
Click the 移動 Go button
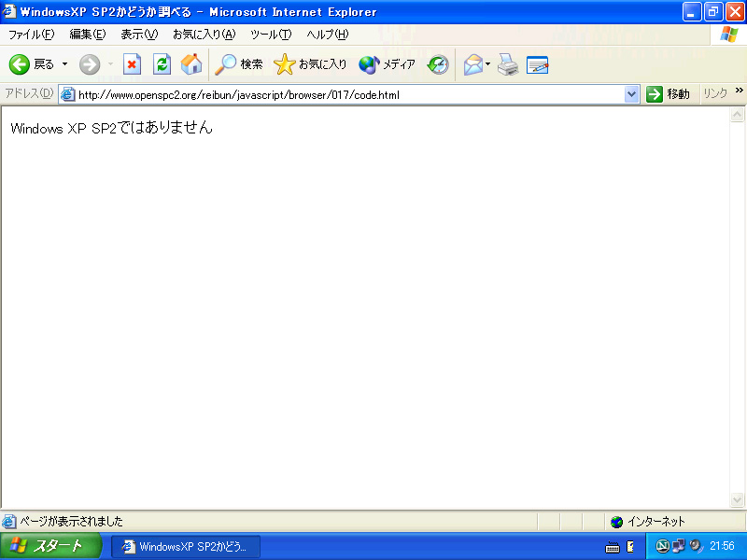(668, 94)
